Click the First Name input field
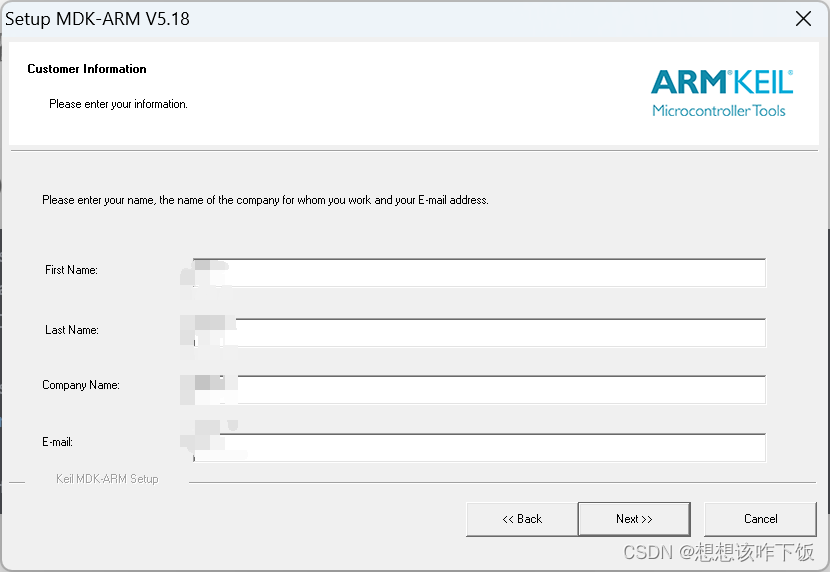The width and height of the screenshot is (830, 572). click(x=479, y=273)
